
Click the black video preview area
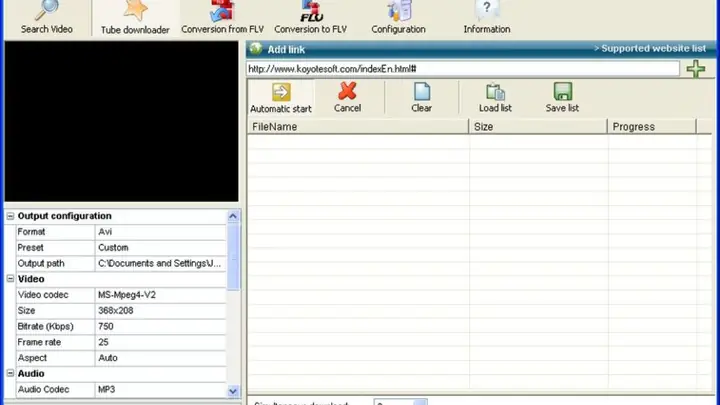point(121,121)
